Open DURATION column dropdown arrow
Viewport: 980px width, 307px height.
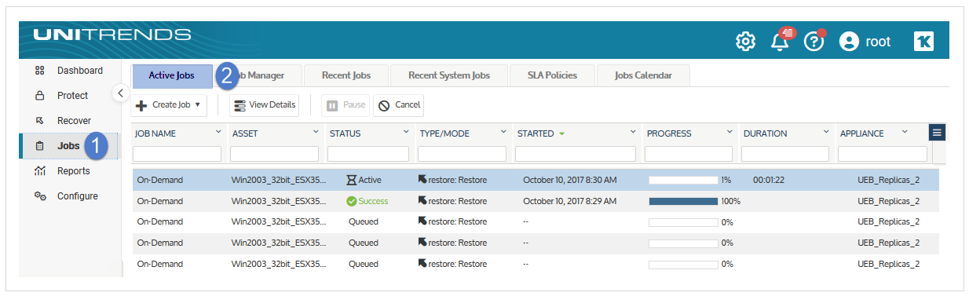coord(826,133)
